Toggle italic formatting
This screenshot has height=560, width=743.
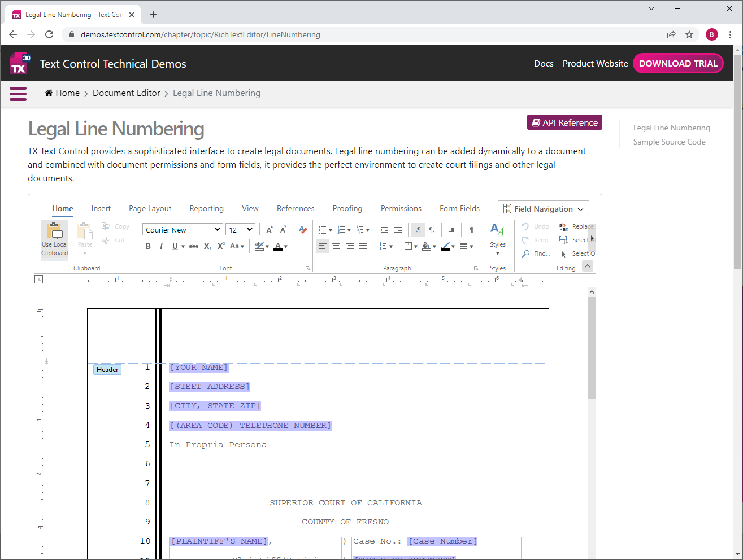click(162, 246)
